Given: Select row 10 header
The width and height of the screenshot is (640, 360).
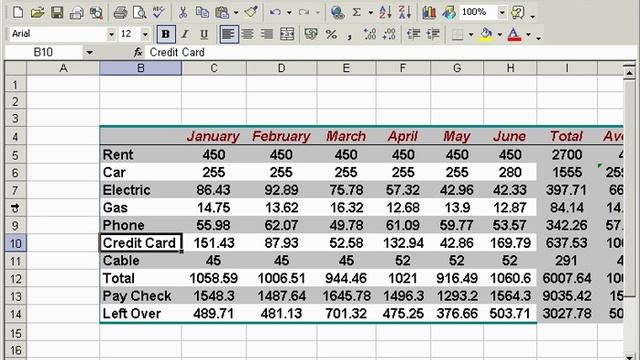Looking at the screenshot, I should coord(15,243).
